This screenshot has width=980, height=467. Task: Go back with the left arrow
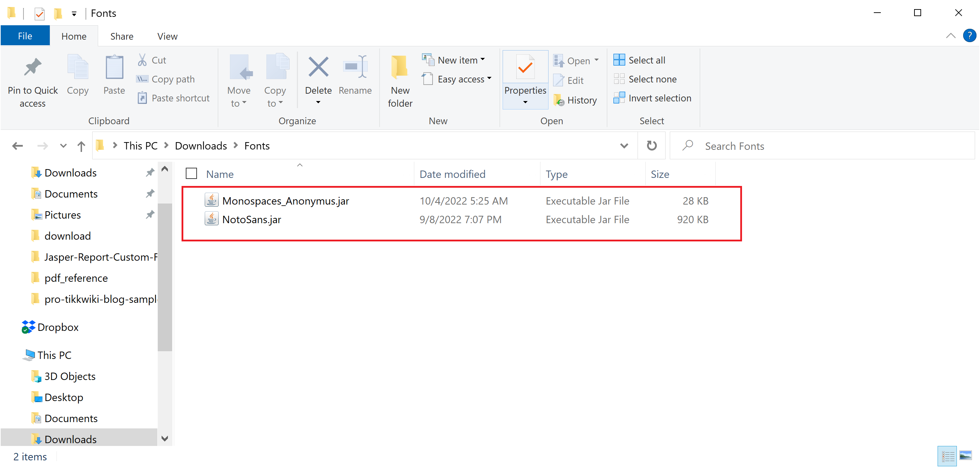tap(18, 146)
